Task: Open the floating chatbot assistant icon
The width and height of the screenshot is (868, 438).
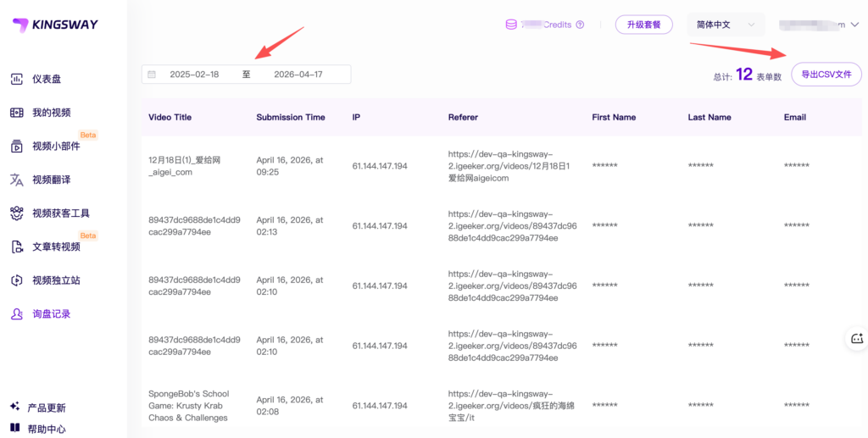Action: (856, 338)
